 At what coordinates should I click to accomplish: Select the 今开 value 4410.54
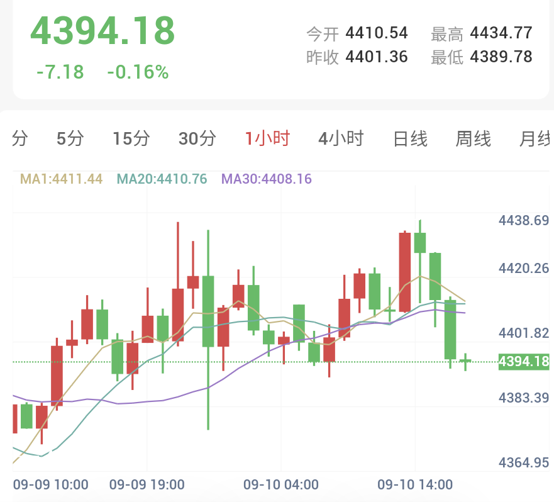[377, 33]
